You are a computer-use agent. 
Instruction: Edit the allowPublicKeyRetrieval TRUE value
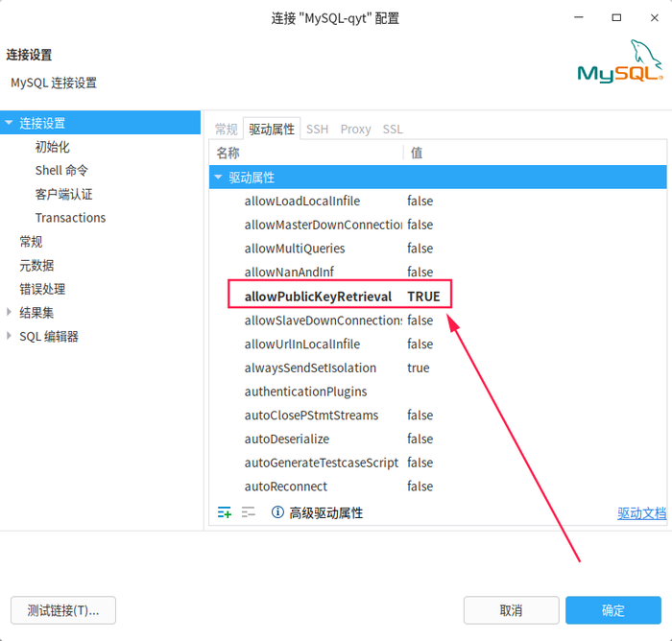(x=423, y=297)
